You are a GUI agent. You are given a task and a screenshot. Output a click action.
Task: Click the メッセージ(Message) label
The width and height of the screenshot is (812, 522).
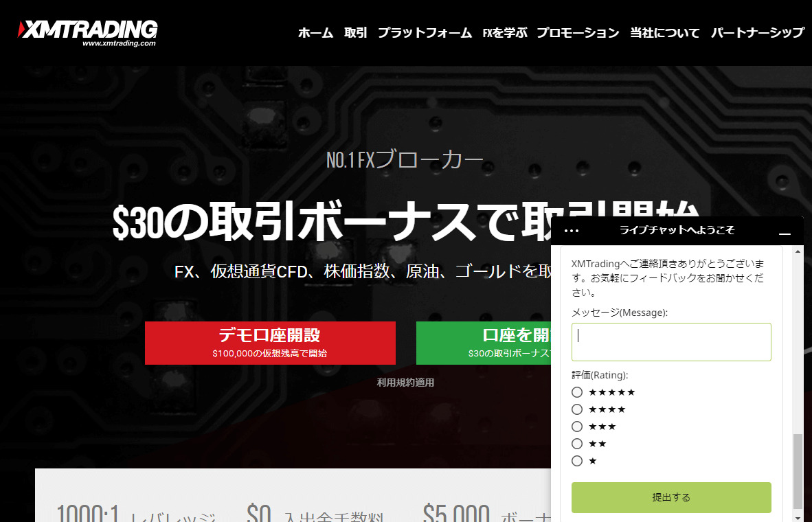pyautogui.click(x=620, y=313)
